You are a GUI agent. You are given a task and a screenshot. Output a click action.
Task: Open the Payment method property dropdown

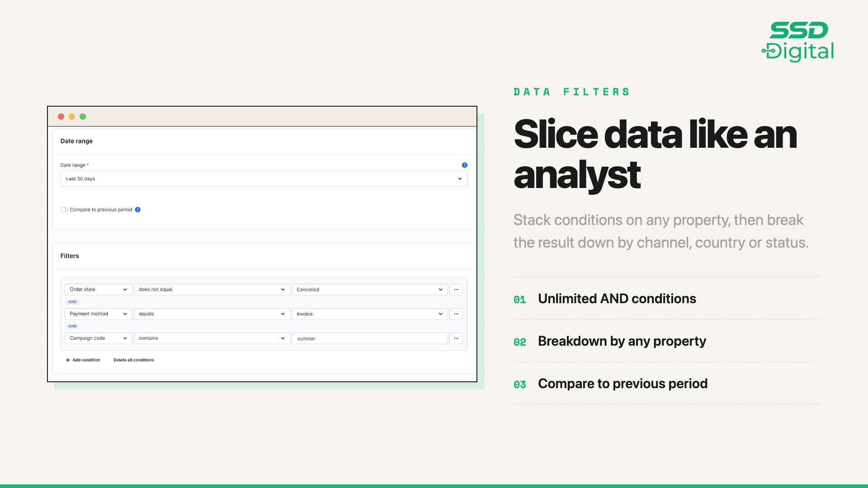(99, 314)
